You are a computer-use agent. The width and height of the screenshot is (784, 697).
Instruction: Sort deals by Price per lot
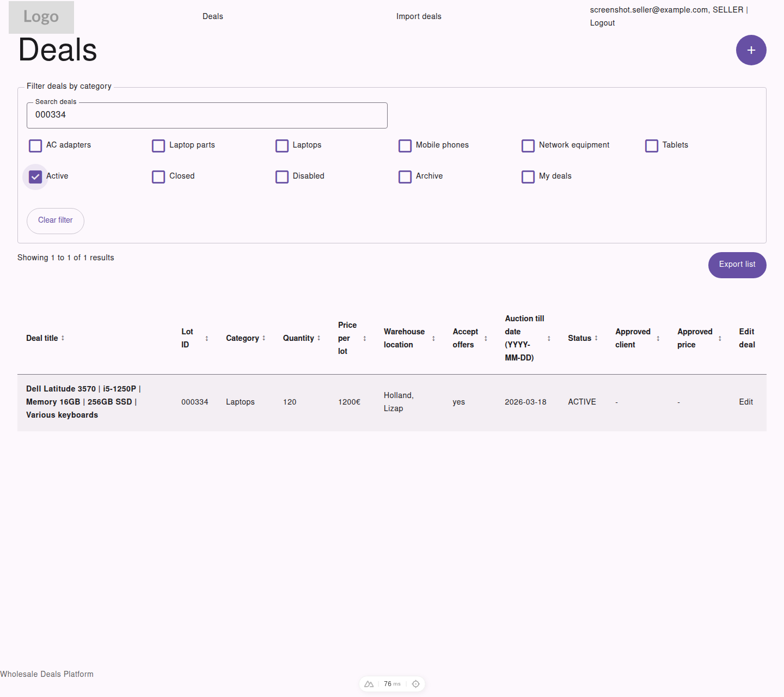tap(363, 338)
